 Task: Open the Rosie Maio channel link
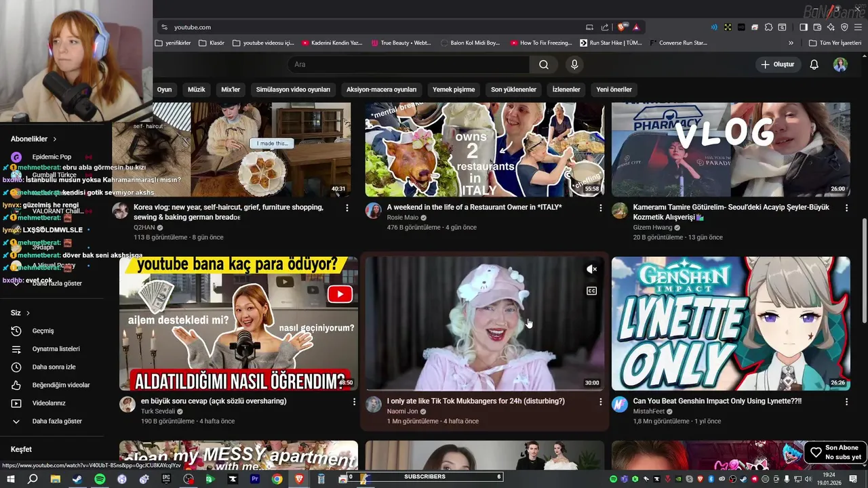(x=403, y=218)
